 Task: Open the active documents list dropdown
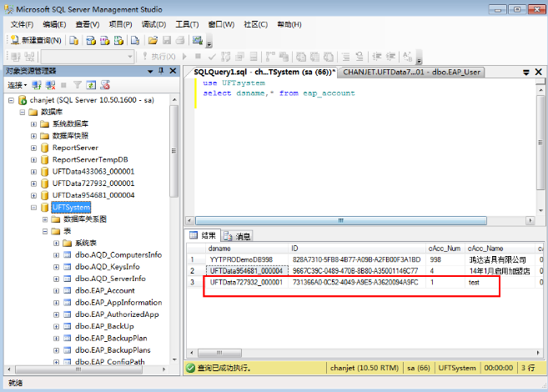[526, 73]
